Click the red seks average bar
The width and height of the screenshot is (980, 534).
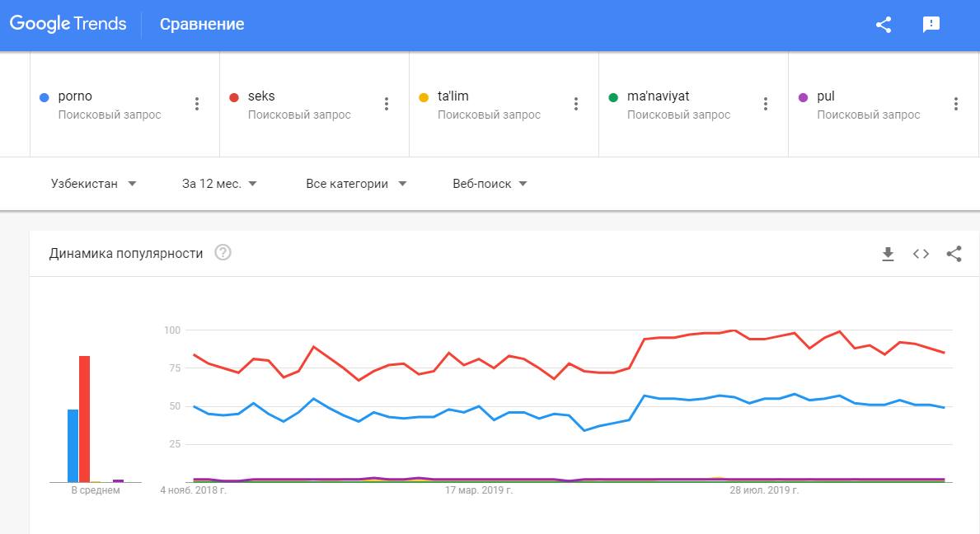coord(84,419)
